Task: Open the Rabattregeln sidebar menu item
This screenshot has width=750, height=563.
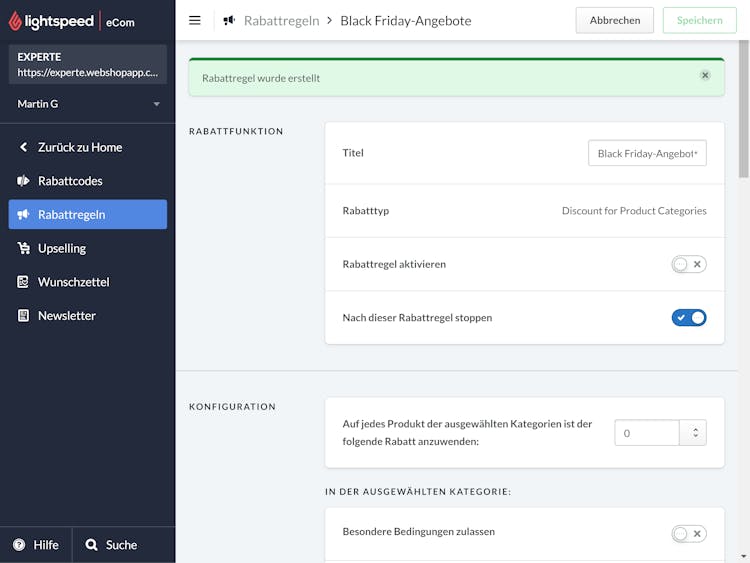Action: click(x=88, y=214)
